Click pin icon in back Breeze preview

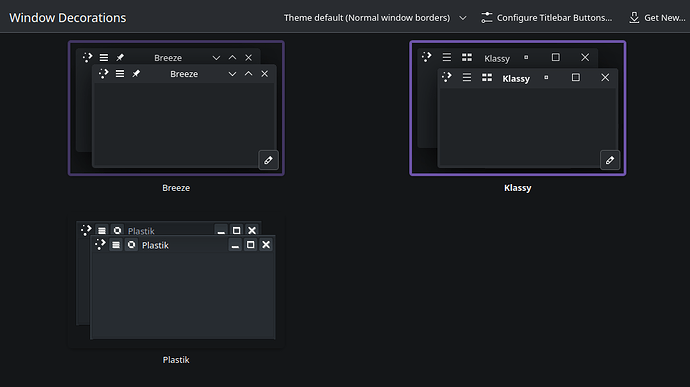(x=120, y=58)
